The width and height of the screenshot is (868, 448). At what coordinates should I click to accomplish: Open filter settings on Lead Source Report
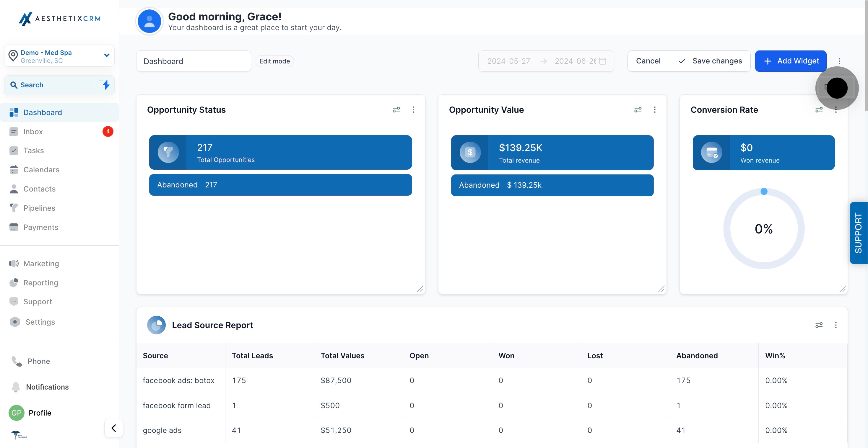[819, 325]
